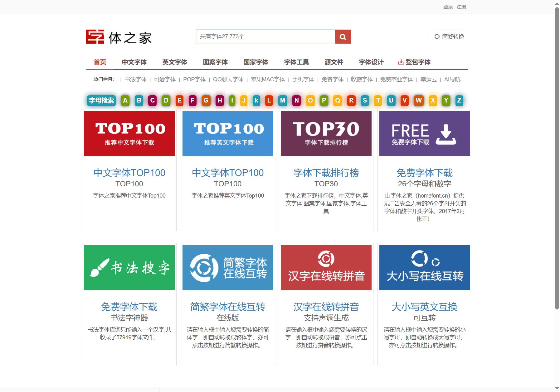Filter fonts by letter P badge

tap(324, 100)
